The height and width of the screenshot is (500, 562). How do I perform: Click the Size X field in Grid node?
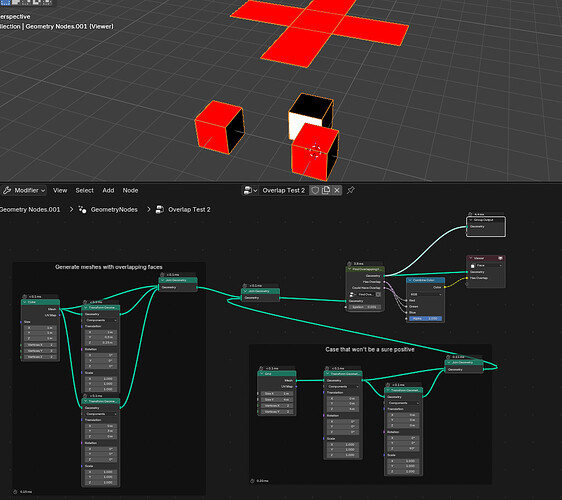(277, 394)
